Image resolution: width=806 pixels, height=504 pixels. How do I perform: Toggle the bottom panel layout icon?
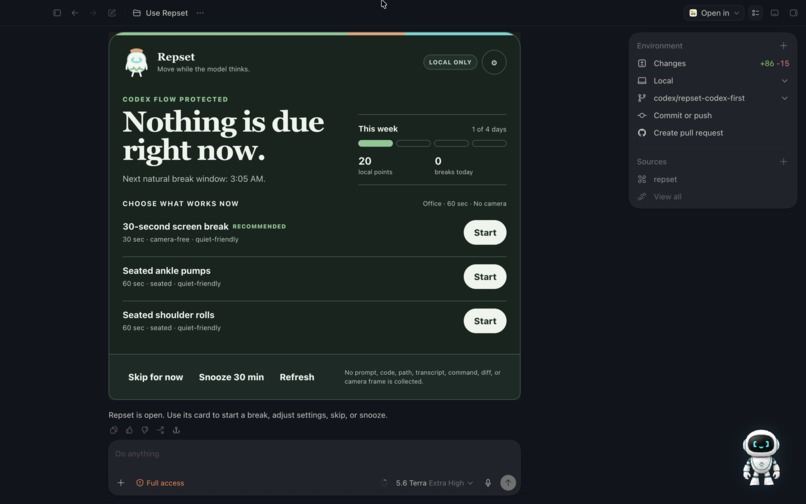pyautogui.click(x=775, y=13)
